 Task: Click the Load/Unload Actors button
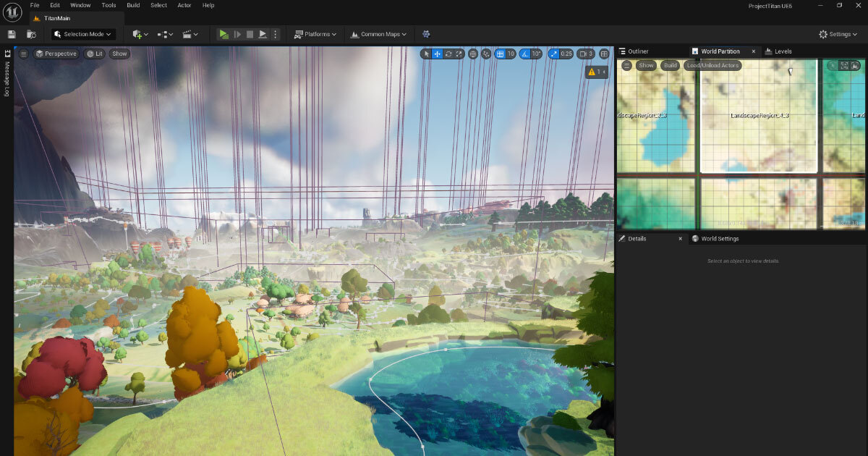click(712, 65)
